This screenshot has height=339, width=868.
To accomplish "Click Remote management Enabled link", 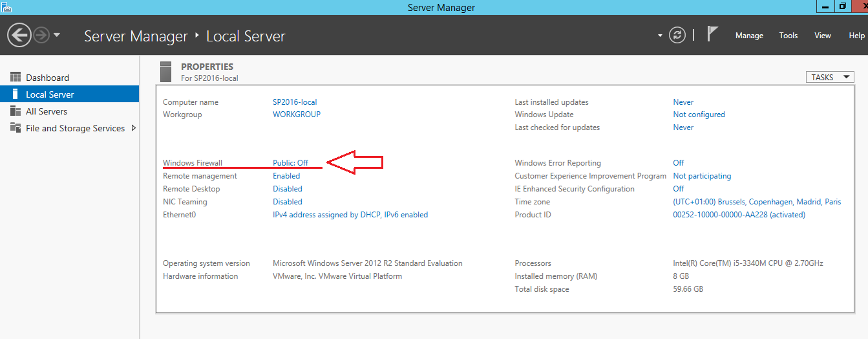I will (286, 176).
